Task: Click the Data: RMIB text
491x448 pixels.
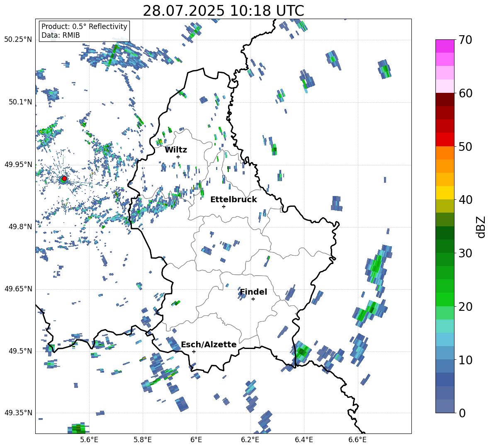Action: pos(61,35)
